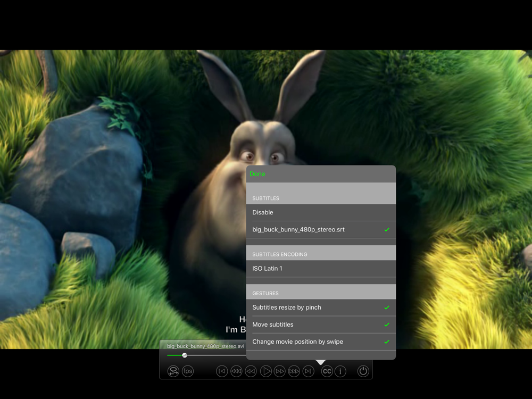Skip to the previous track
The width and height of the screenshot is (532, 399).
coord(221,371)
